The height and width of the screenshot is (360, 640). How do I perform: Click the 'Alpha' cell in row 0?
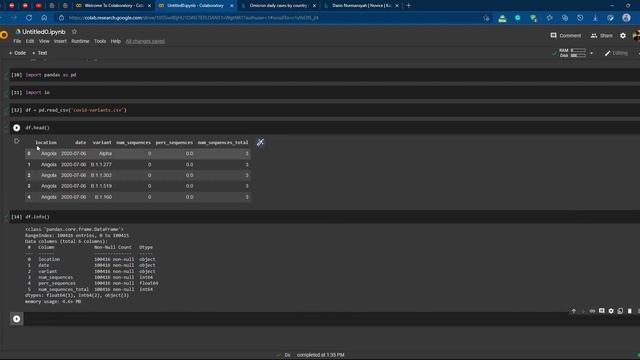pos(105,153)
